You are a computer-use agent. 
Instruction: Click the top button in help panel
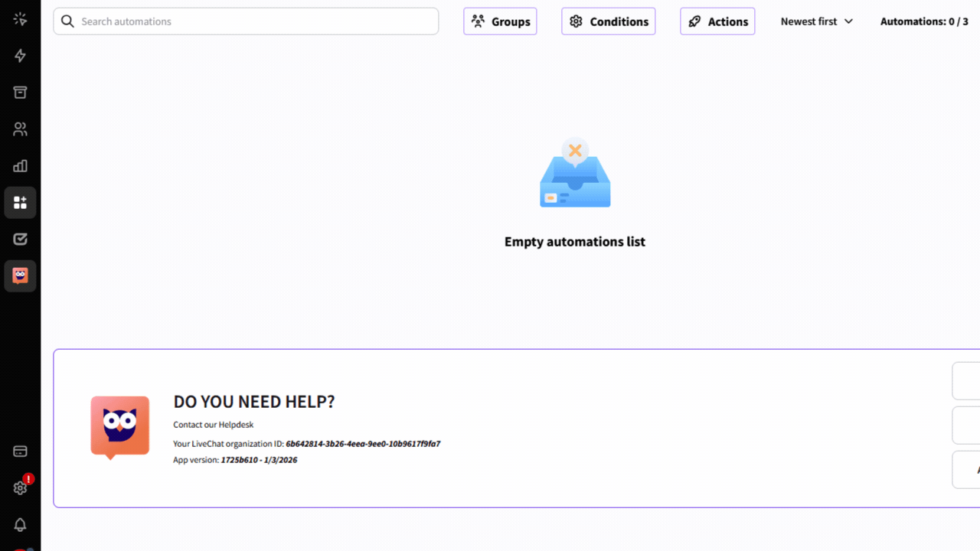(966, 381)
